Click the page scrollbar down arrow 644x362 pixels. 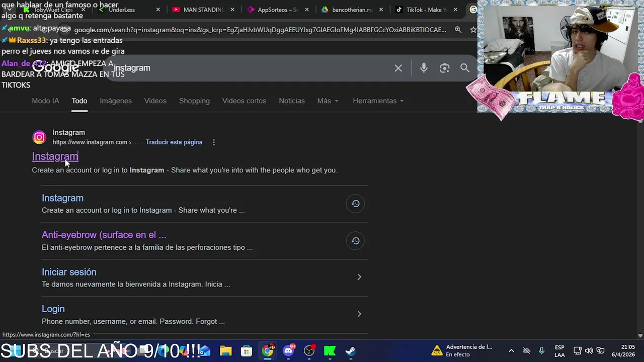coord(640,335)
